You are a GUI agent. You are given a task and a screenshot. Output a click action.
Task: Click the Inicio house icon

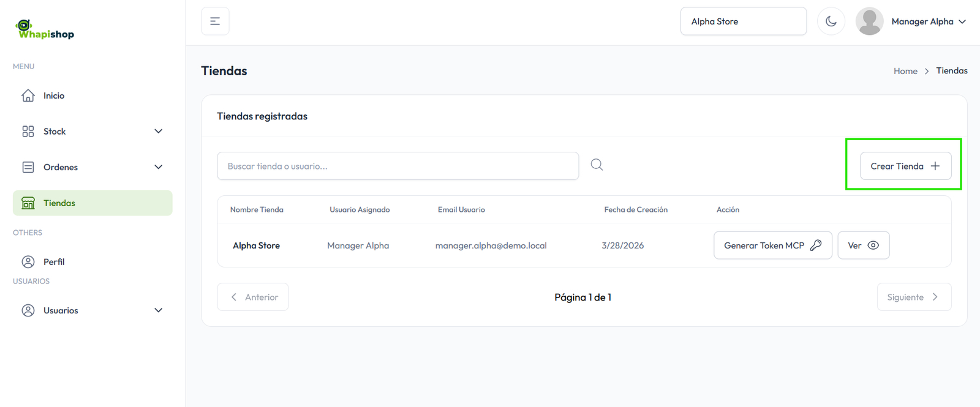(x=28, y=95)
